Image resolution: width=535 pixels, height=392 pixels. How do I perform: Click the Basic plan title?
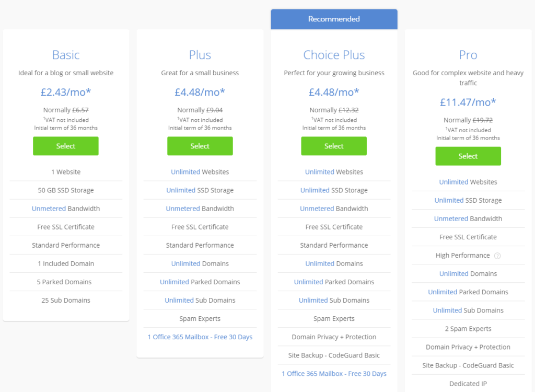tap(66, 55)
